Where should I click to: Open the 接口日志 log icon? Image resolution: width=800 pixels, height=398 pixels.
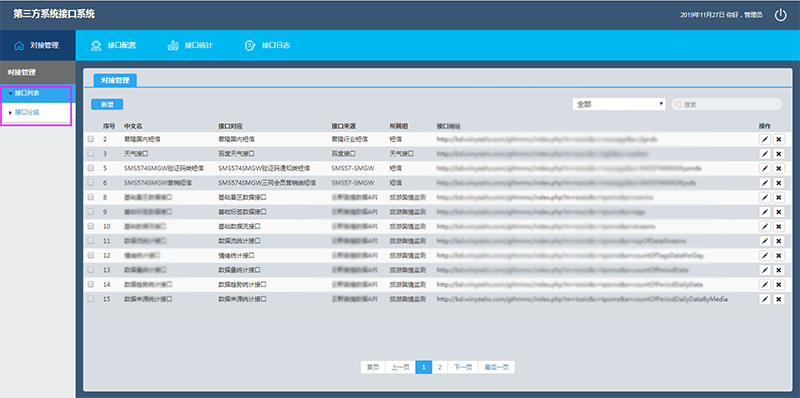pos(249,45)
